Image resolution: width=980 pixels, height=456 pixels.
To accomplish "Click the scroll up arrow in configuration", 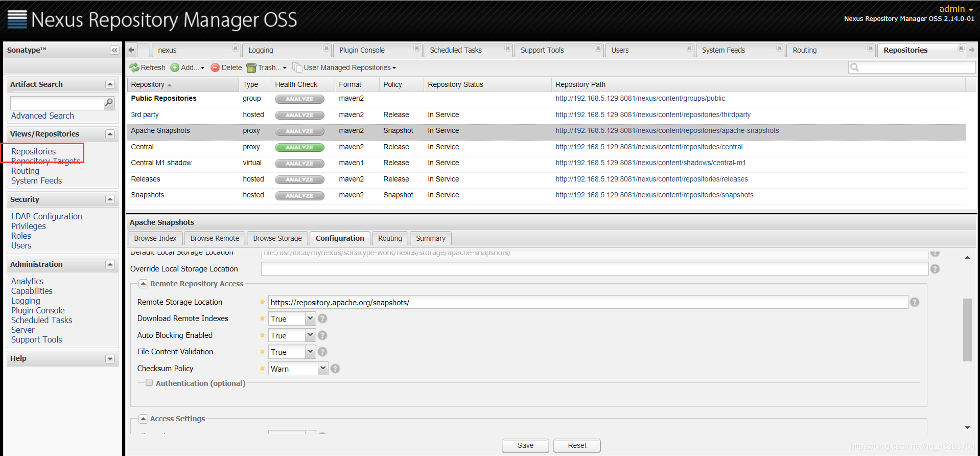I will click(x=967, y=258).
